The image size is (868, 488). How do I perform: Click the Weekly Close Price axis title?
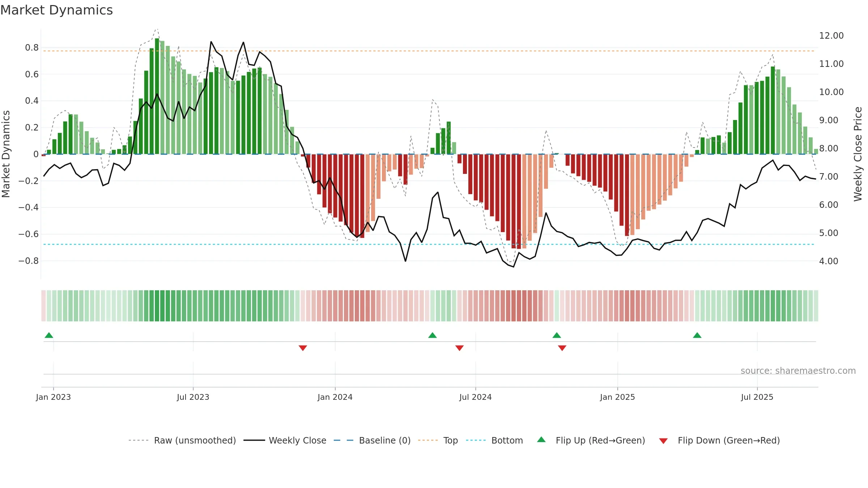click(x=858, y=154)
